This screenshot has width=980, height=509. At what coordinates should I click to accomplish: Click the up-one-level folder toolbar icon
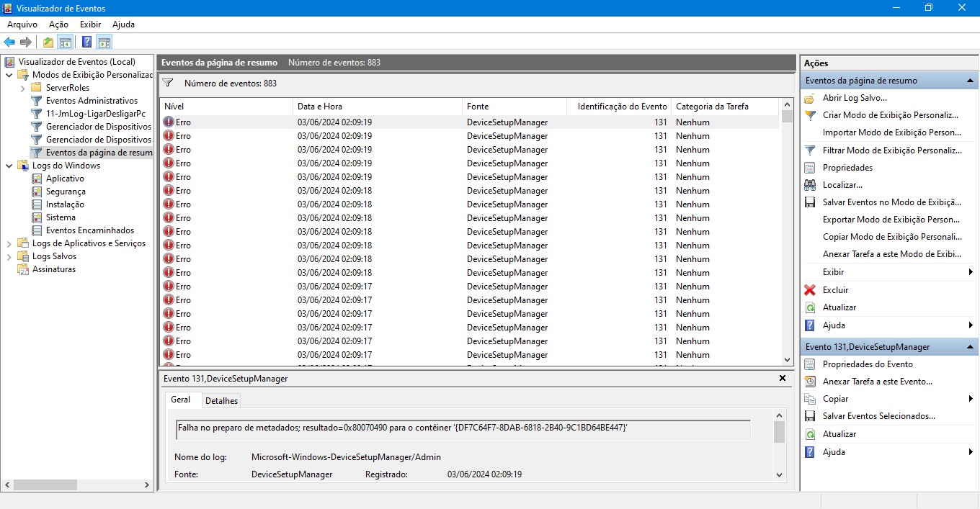pyautogui.click(x=48, y=42)
